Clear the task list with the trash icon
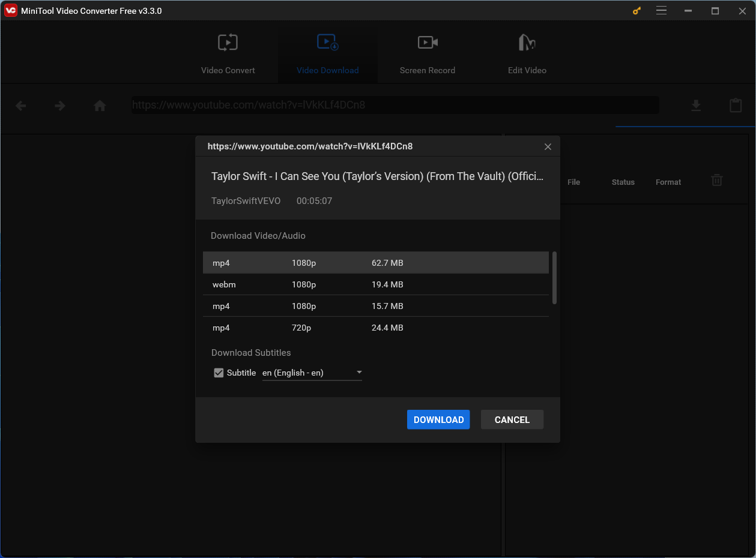The height and width of the screenshot is (558, 756). coord(716,180)
